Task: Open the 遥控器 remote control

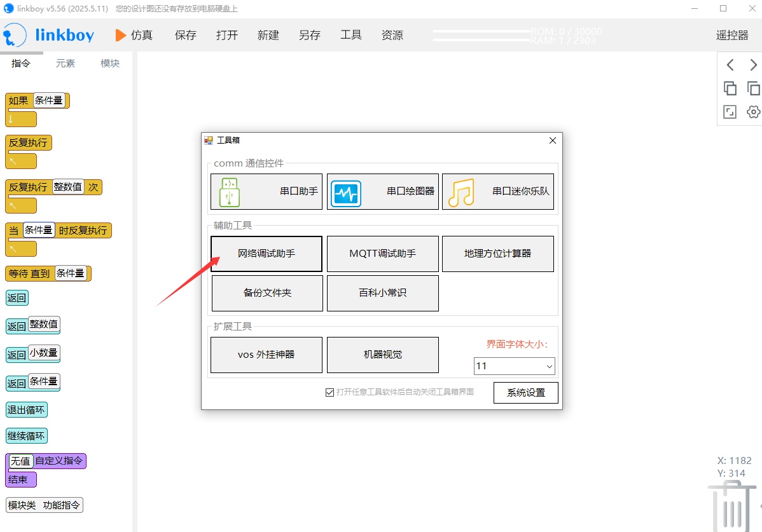Action: (732, 35)
